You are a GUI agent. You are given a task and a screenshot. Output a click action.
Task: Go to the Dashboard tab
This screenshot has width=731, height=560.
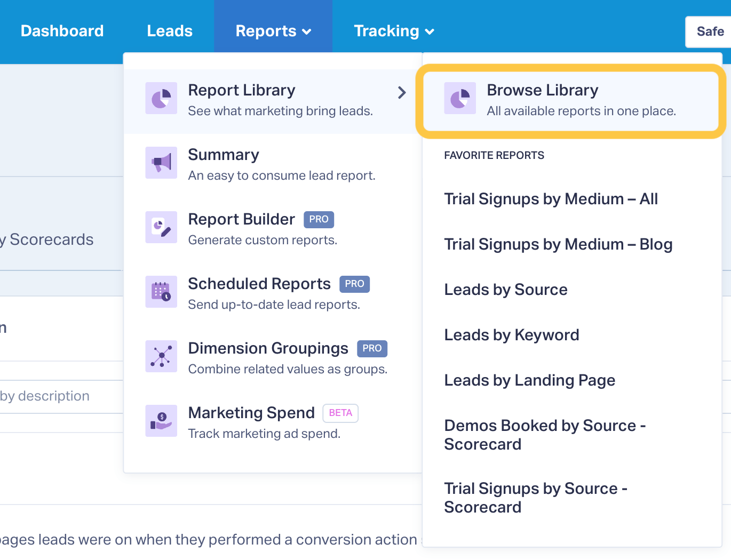tap(62, 31)
